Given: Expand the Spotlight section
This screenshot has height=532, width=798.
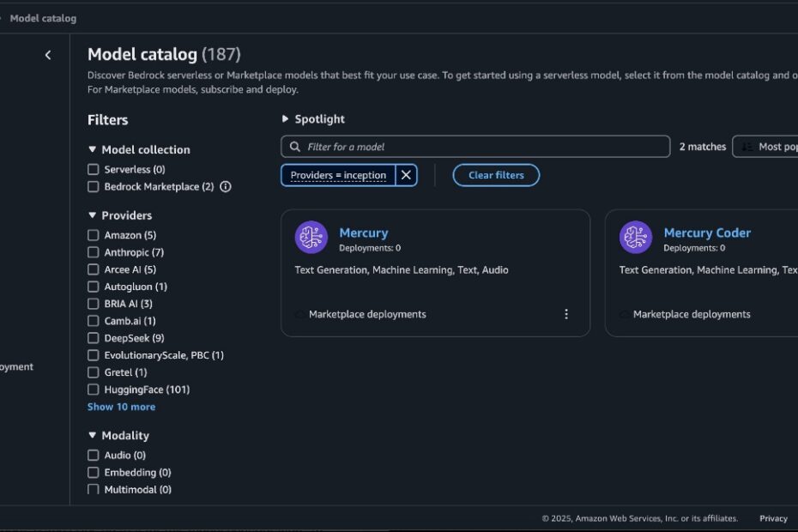Looking at the screenshot, I should (285, 119).
